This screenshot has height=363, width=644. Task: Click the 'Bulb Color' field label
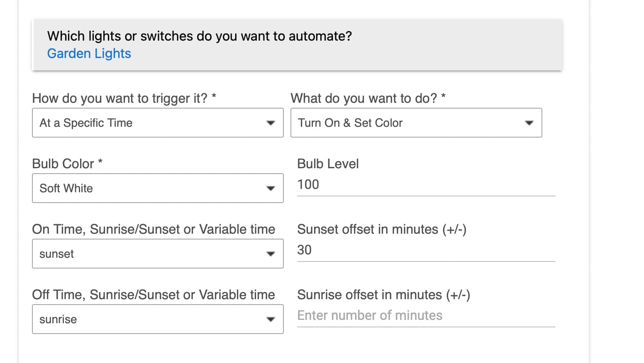click(67, 164)
